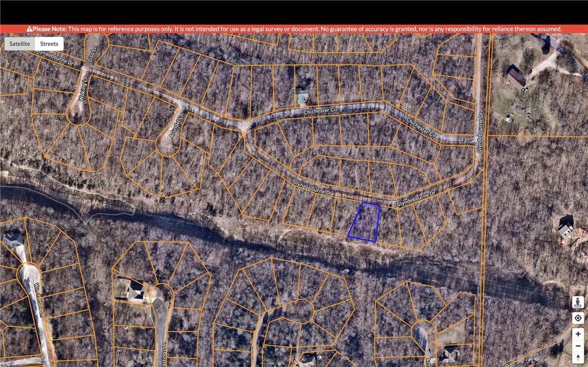This screenshot has height=367, width=588.
Task: Click the Arundel Ln street label
Action: click(176, 126)
